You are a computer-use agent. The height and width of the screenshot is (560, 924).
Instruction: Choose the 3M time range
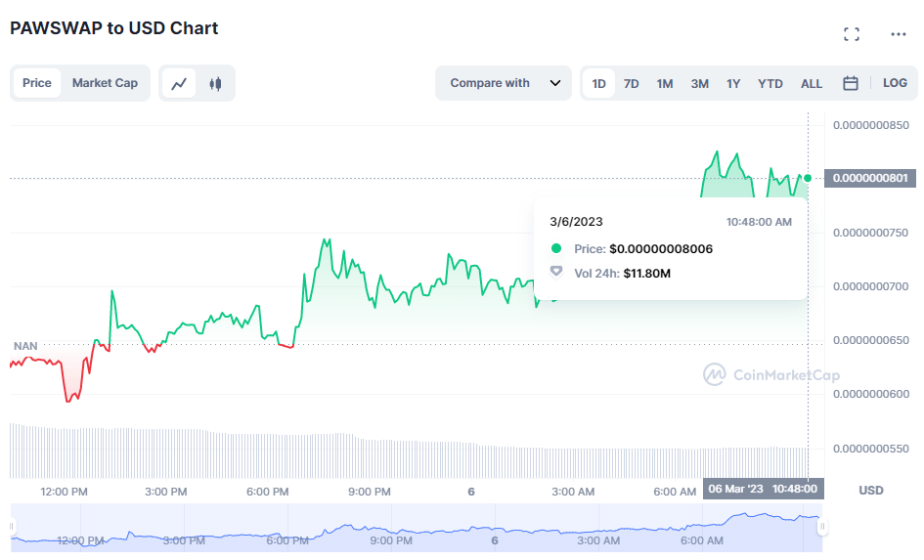[x=700, y=84]
